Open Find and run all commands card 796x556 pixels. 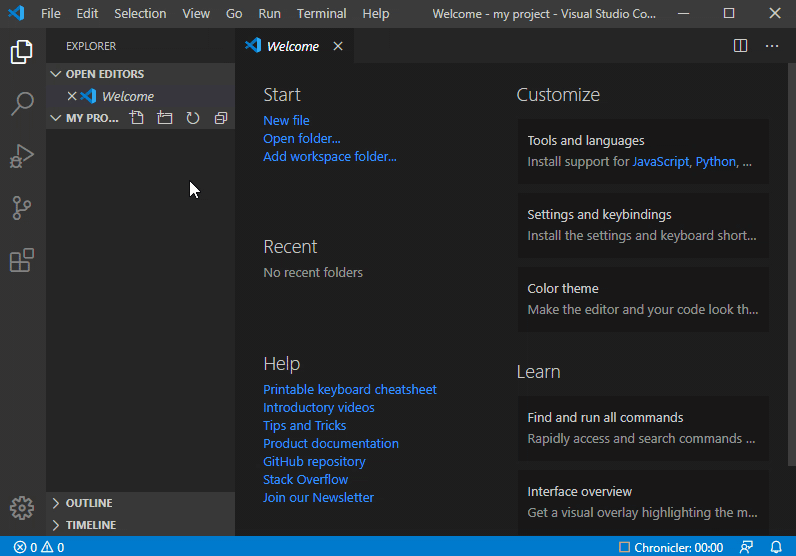(x=643, y=428)
